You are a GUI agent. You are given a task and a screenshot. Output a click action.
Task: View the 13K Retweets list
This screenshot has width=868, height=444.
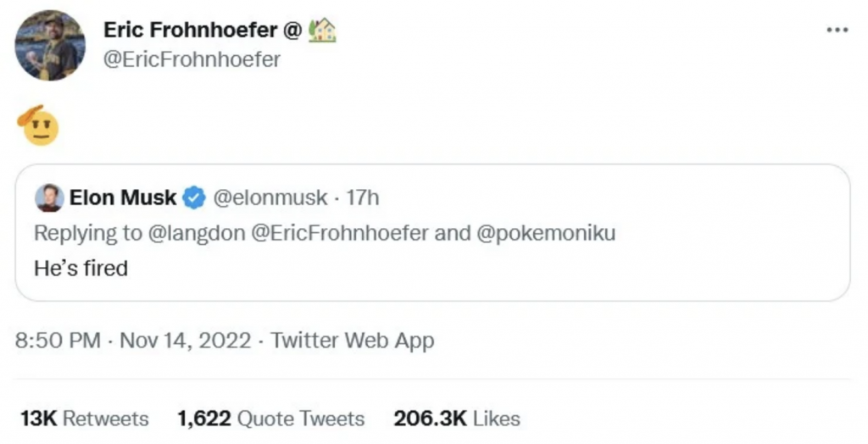(84, 419)
